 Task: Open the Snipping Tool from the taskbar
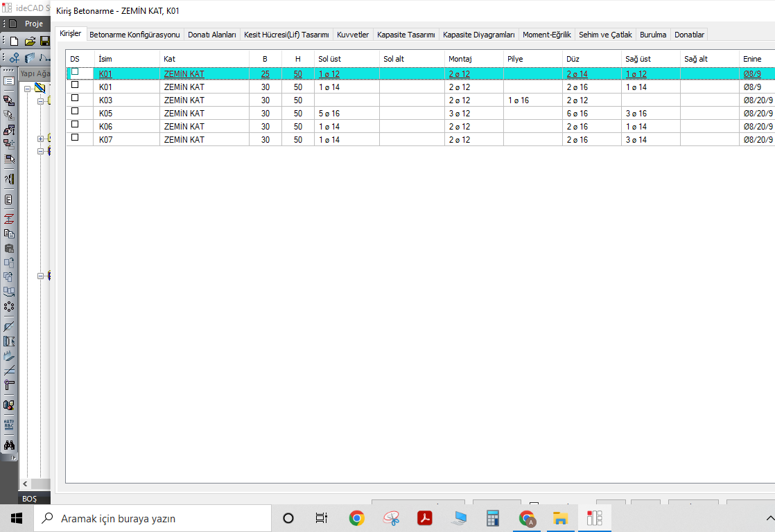pyautogui.click(x=391, y=518)
